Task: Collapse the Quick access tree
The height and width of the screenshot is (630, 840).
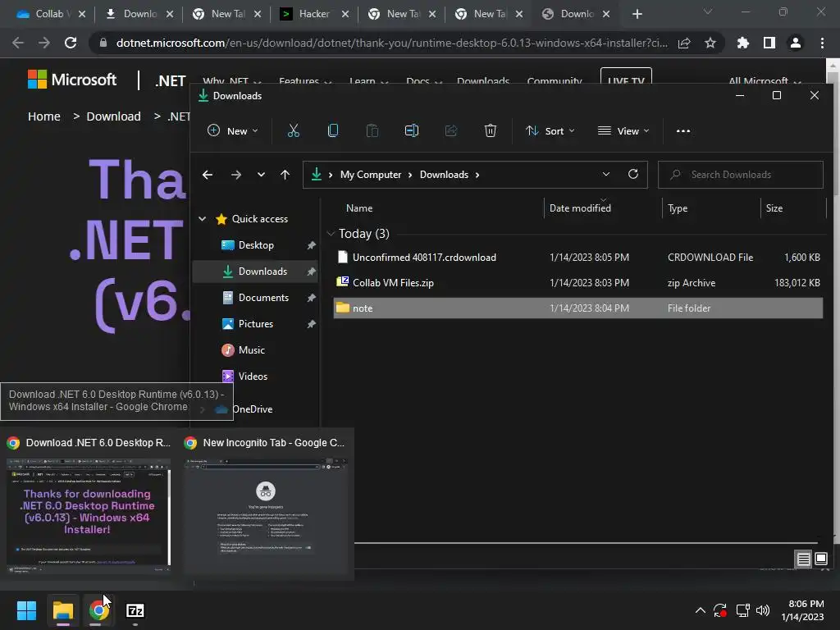Action: tap(202, 218)
